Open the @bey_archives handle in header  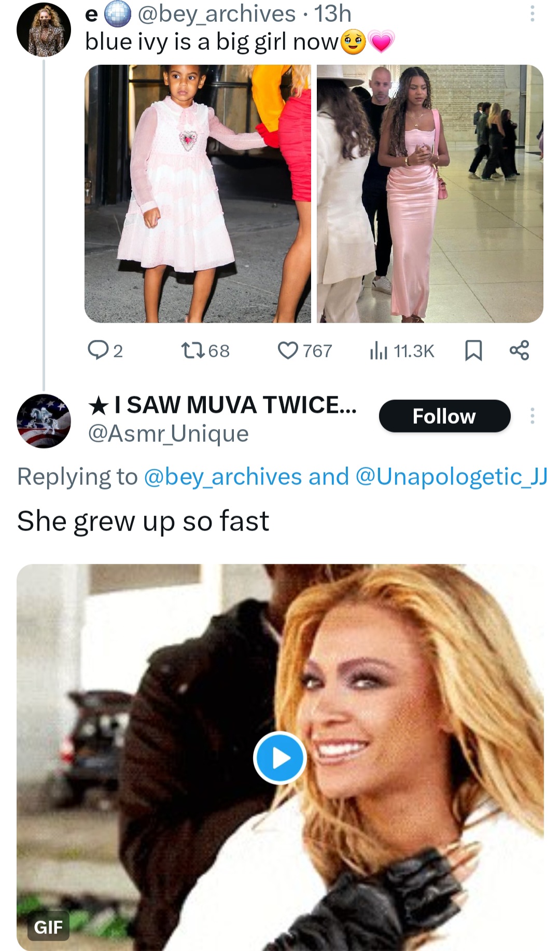pyautogui.click(x=216, y=13)
